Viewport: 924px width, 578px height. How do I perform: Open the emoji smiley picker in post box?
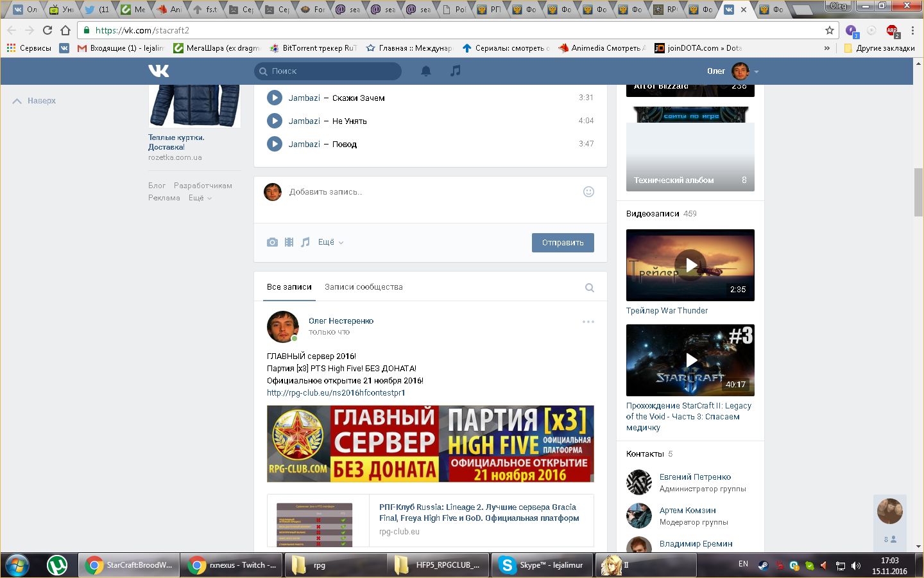coord(588,191)
